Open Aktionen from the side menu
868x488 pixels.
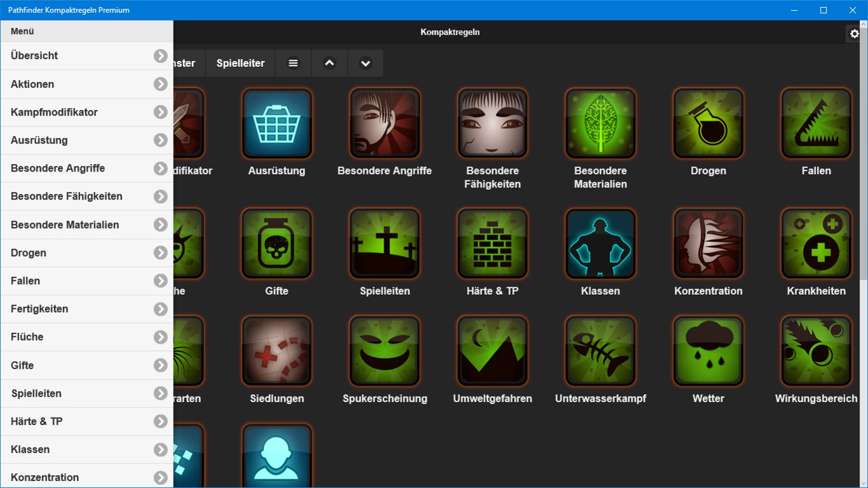86,84
